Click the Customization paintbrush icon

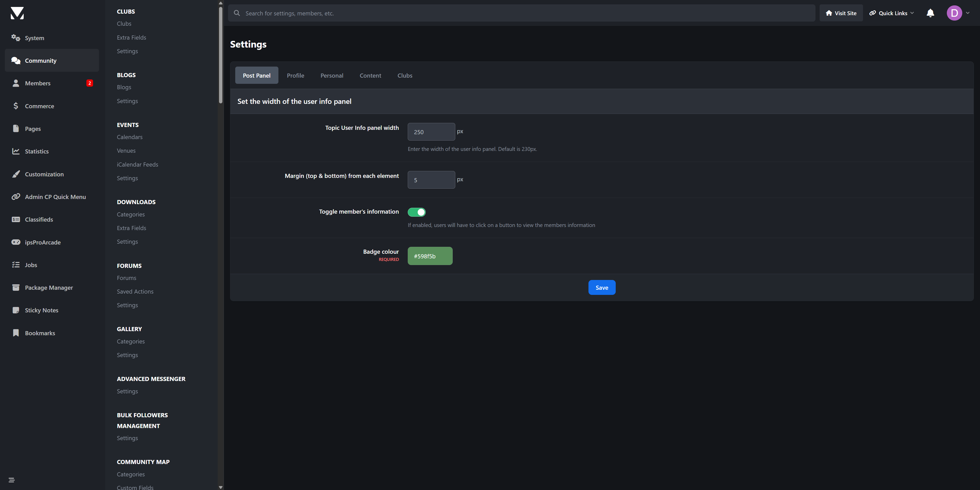(x=16, y=174)
